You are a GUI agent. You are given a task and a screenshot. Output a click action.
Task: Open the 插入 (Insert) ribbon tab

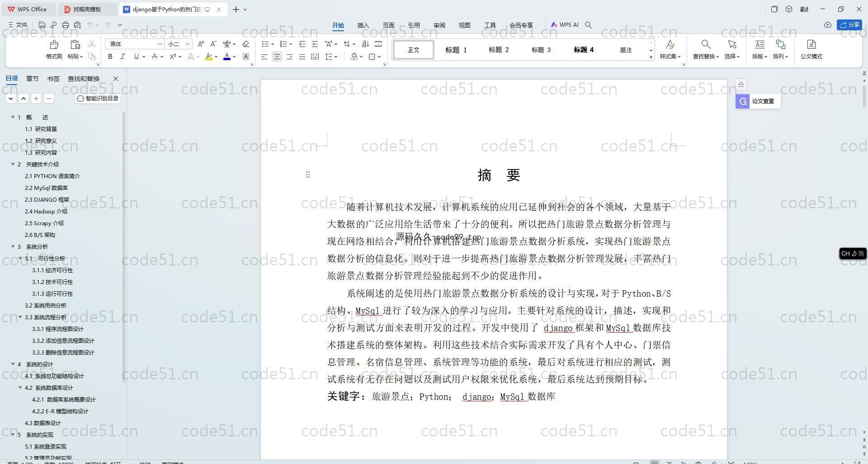coord(363,25)
